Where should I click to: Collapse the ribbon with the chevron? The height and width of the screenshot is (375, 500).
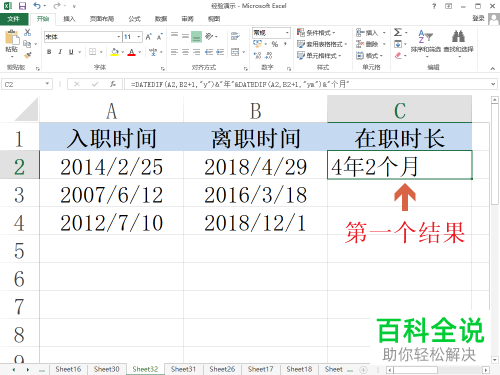pyautogui.click(x=493, y=68)
